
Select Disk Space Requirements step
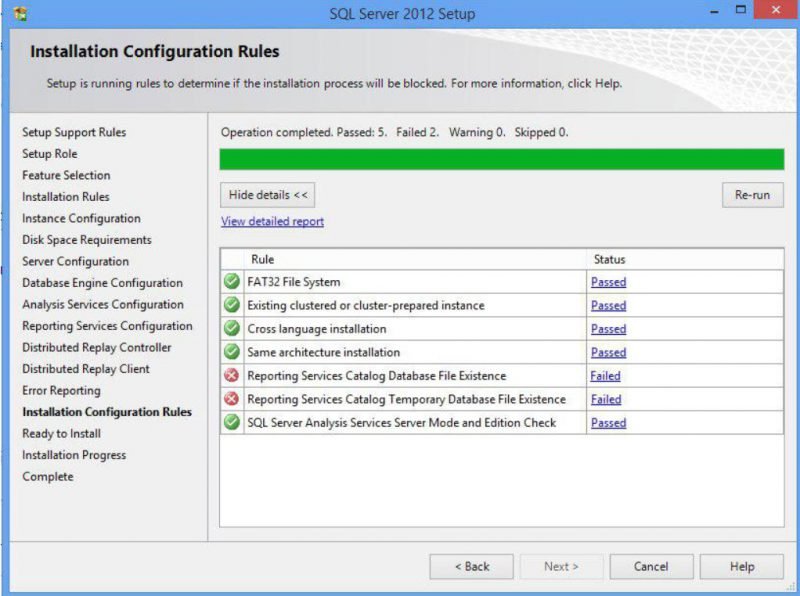pyautogui.click(x=87, y=240)
